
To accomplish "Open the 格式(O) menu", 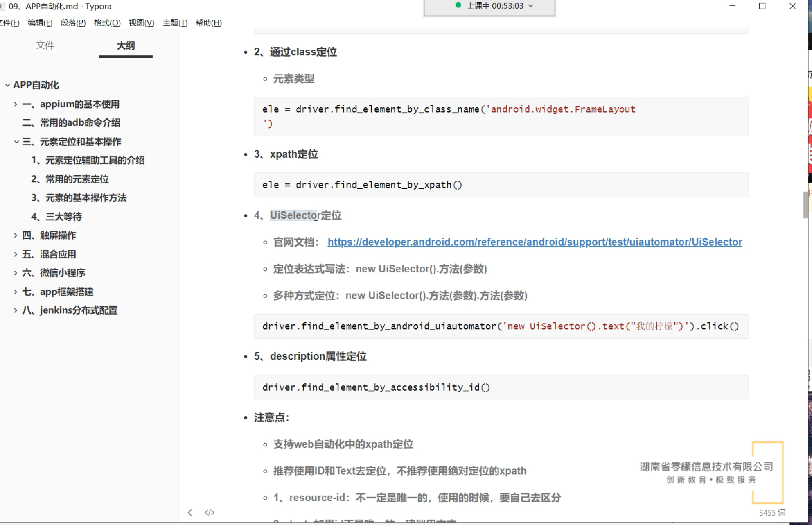I will [107, 23].
